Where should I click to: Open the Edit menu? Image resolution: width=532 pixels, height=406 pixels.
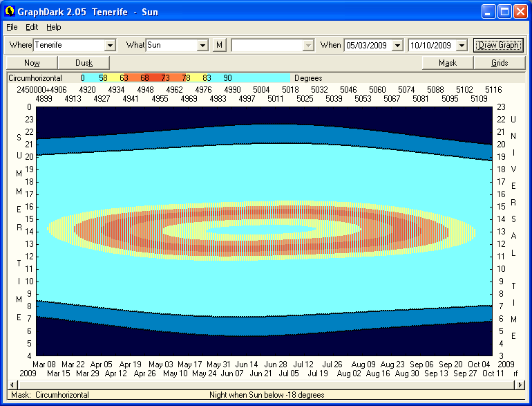[32, 27]
